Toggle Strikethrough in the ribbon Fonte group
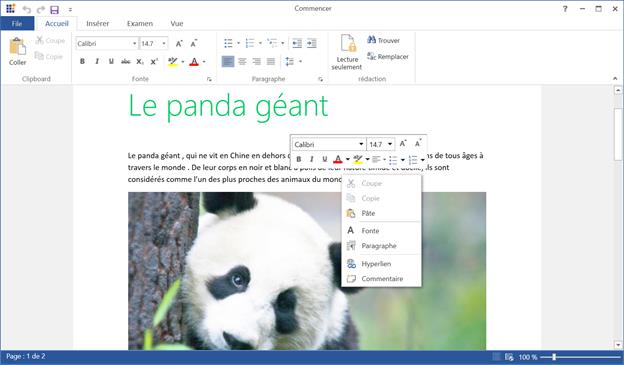This screenshot has height=365, width=624. click(125, 61)
